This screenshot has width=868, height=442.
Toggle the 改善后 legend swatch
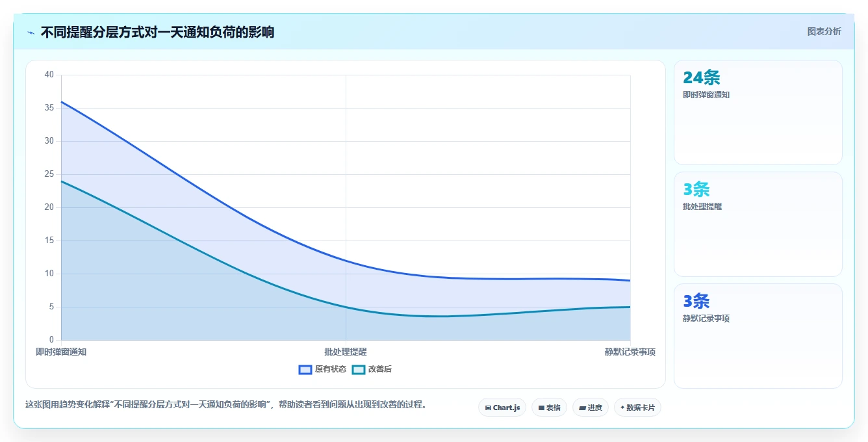pos(359,369)
